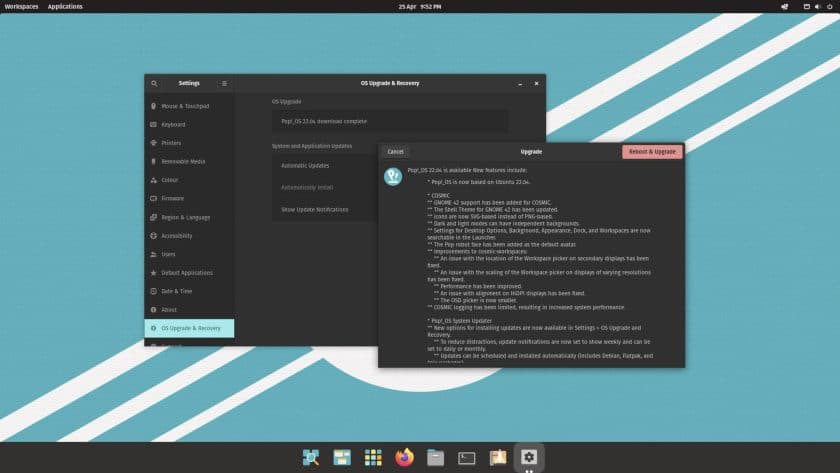Click the window tiling icon in top bar
The width and height of the screenshot is (840, 473).
tap(806, 6)
